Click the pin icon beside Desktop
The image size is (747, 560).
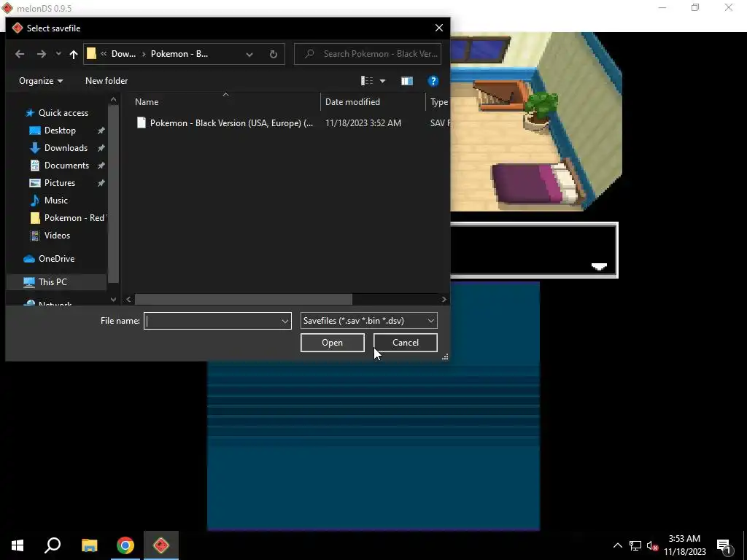coord(101,131)
